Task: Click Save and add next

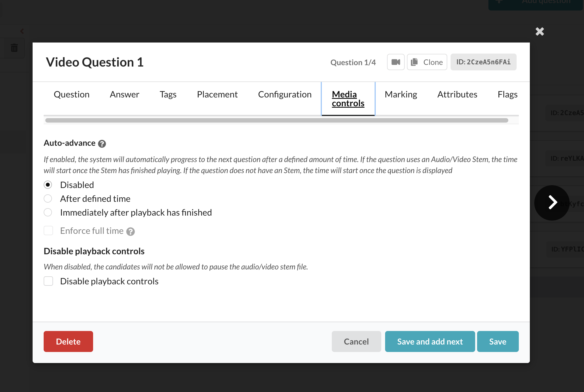Action: pyautogui.click(x=430, y=341)
